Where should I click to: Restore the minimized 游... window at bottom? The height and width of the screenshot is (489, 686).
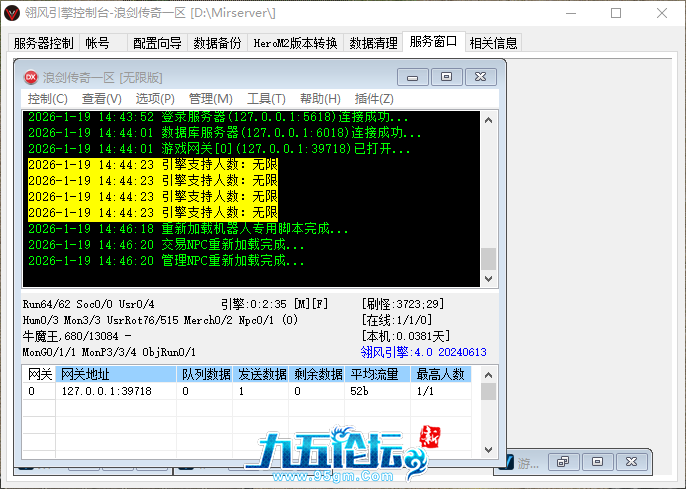click(x=563, y=461)
